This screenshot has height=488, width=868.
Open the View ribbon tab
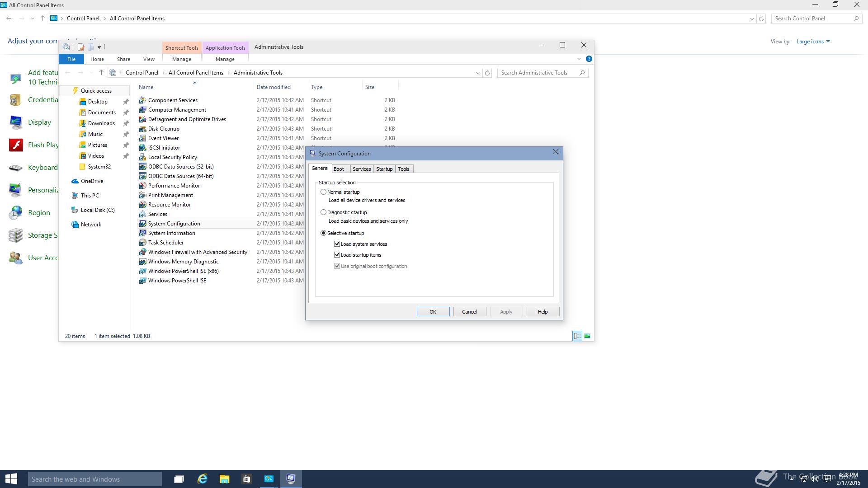pos(149,59)
